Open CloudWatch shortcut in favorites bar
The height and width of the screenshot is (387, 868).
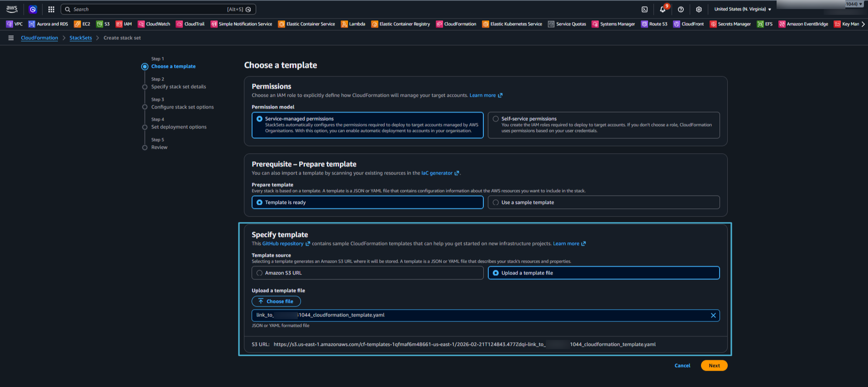[x=154, y=24]
